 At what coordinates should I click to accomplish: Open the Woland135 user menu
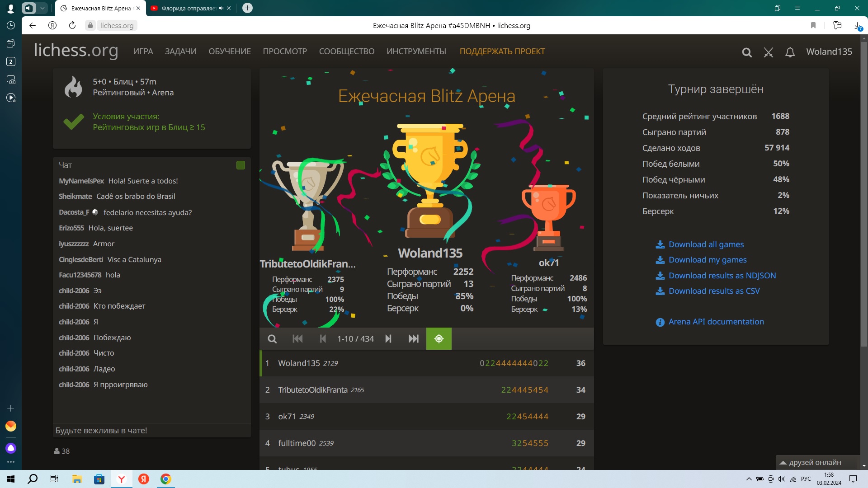[x=829, y=52]
